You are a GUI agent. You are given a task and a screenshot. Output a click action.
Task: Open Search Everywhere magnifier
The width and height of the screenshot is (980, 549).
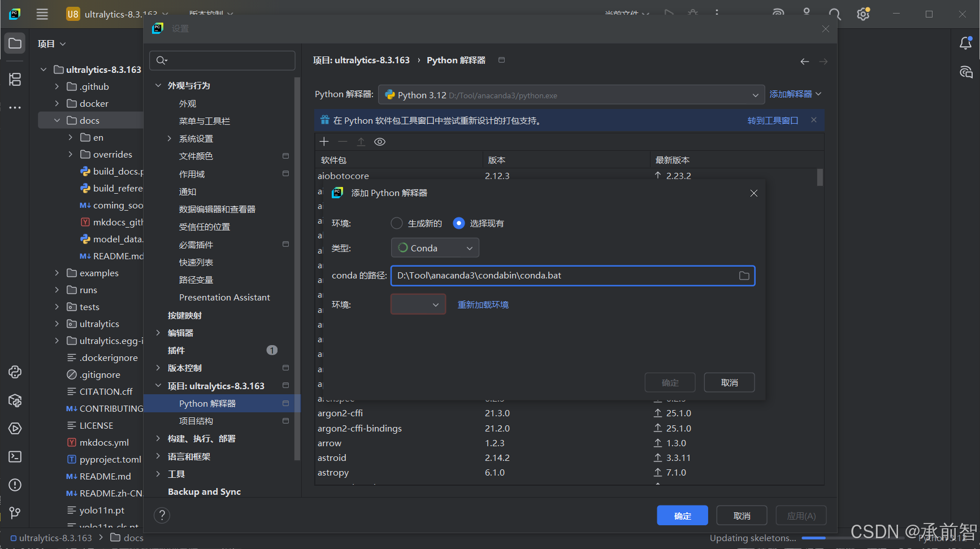[835, 14]
